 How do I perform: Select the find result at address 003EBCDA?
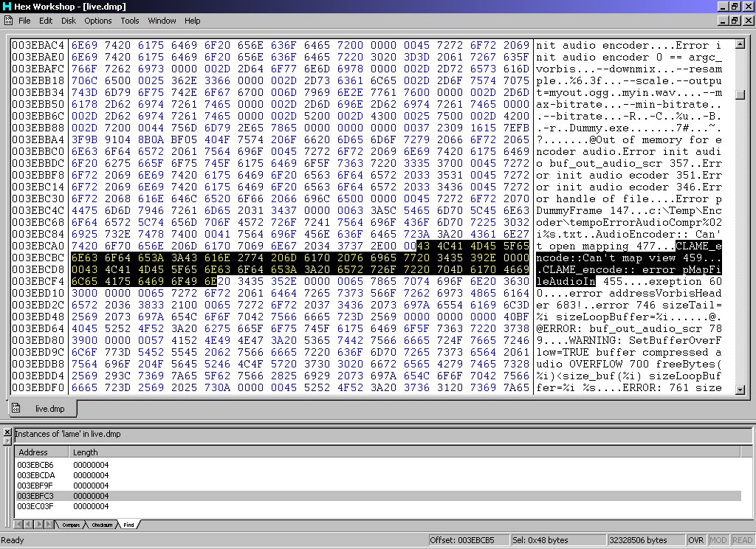[378, 475]
